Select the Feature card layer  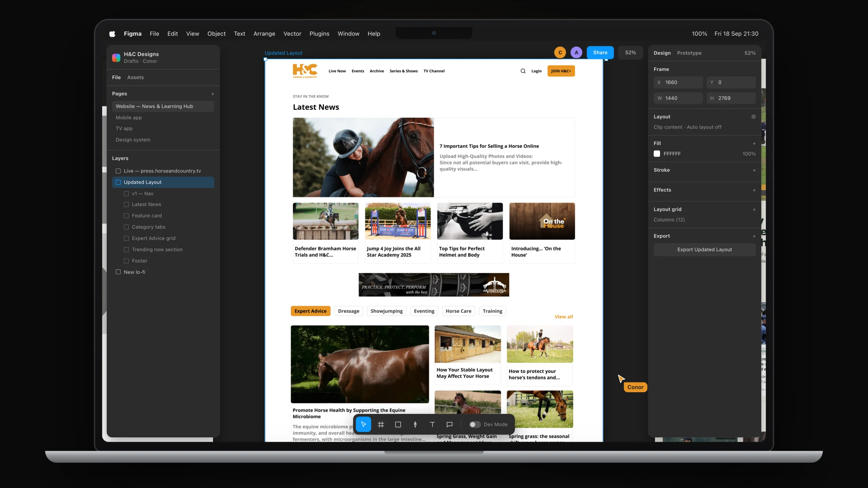163,216
